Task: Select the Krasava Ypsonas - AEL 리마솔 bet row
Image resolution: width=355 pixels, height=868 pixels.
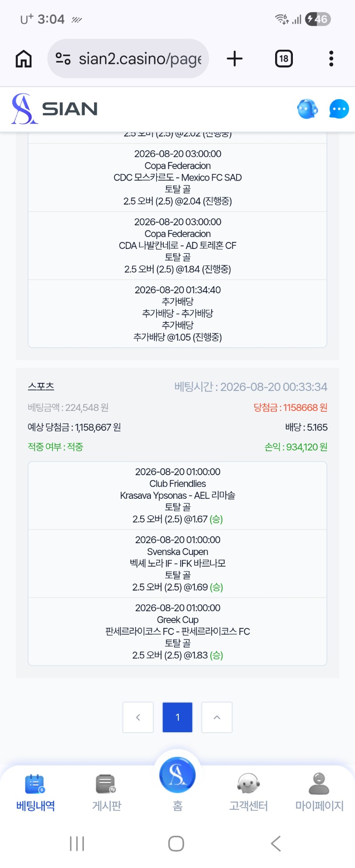Action: 177,496
